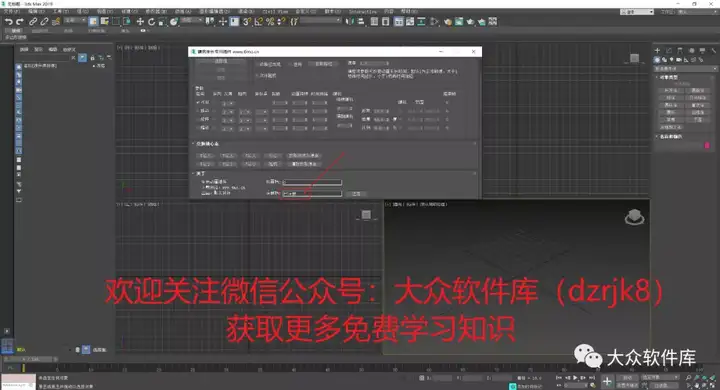Click the red-circled registration code input field
This screenshot has width=720, height=390.
[x=312, y=194]
